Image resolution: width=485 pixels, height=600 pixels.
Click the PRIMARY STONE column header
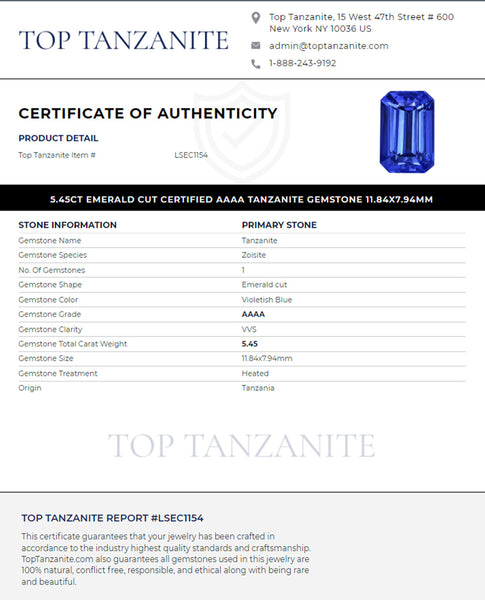click(279, 225)
